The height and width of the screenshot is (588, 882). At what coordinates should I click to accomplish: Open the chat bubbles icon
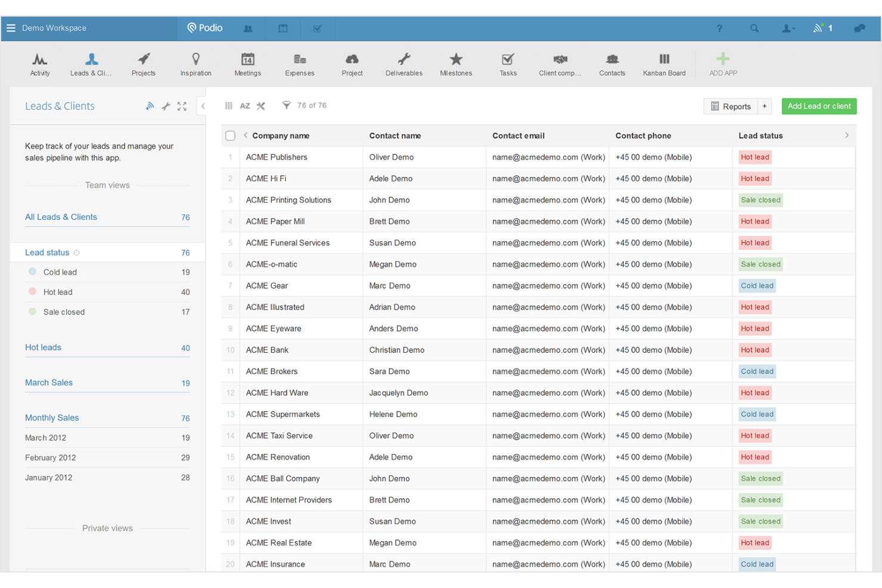(x=859, y=28)
